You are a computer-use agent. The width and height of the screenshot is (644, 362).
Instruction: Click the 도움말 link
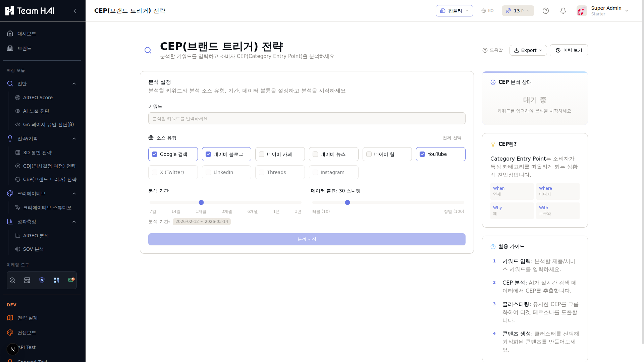click(x=492, y=50)
